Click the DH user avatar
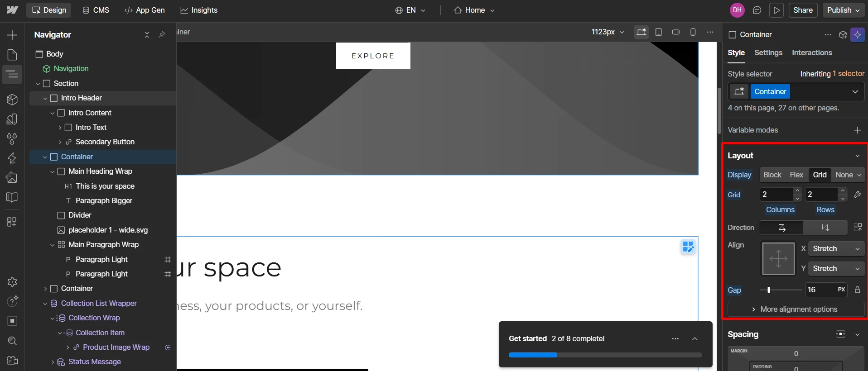 (x=738, y=10)
